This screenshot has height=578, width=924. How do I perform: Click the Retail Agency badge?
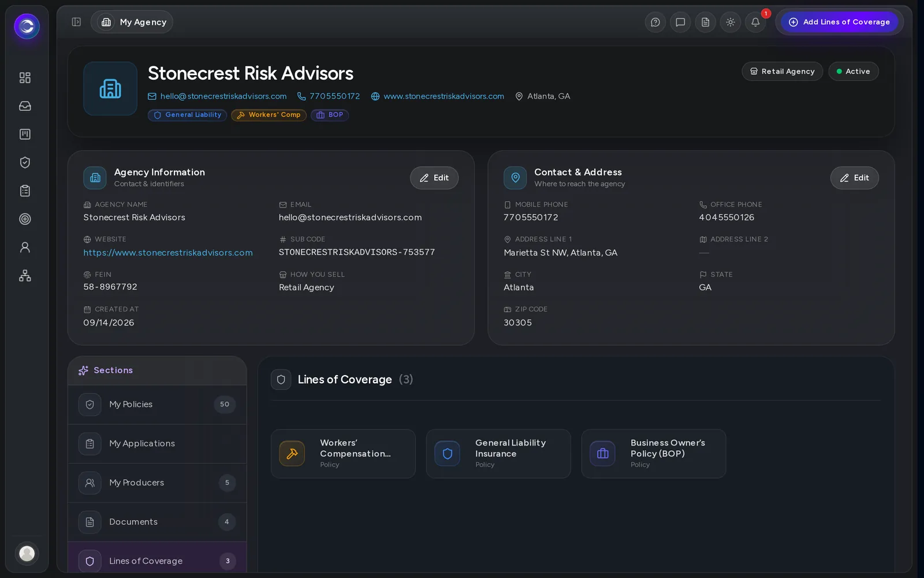[x=783, y=71]
